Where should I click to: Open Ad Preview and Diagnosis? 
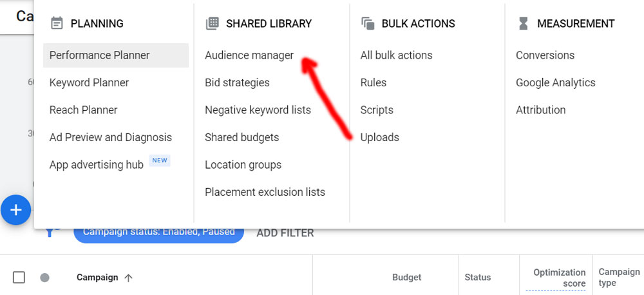[x=111, y=137]
